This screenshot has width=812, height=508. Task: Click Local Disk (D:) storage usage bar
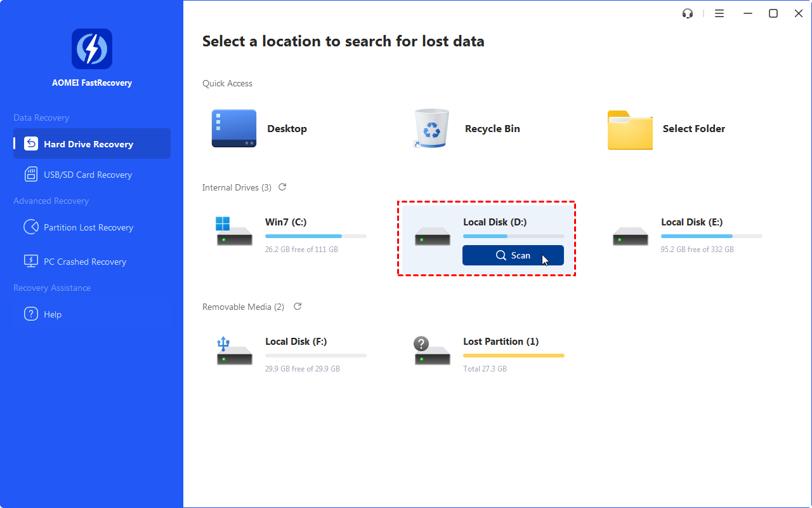(x=514, y=236)
